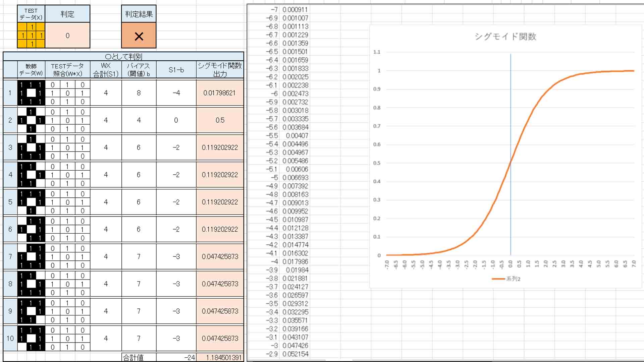Select the S1-b column header

click(x=176, y=70)
